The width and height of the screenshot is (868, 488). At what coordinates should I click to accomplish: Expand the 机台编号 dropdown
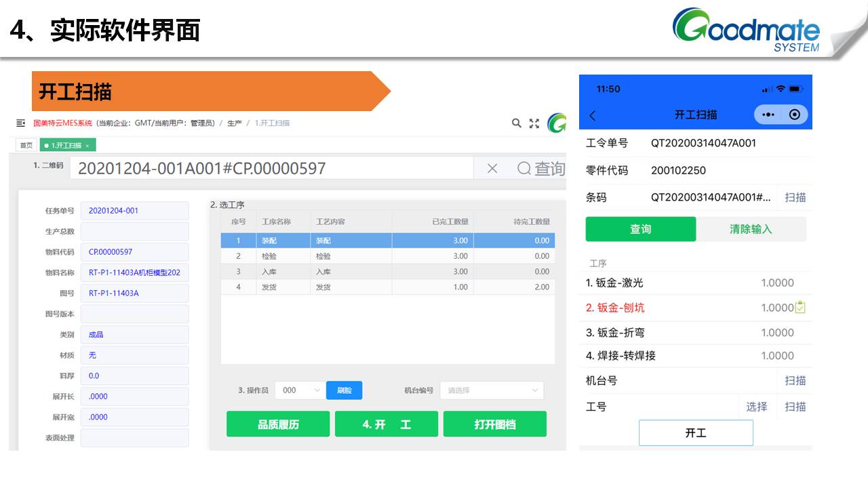(x=491, y=390)
